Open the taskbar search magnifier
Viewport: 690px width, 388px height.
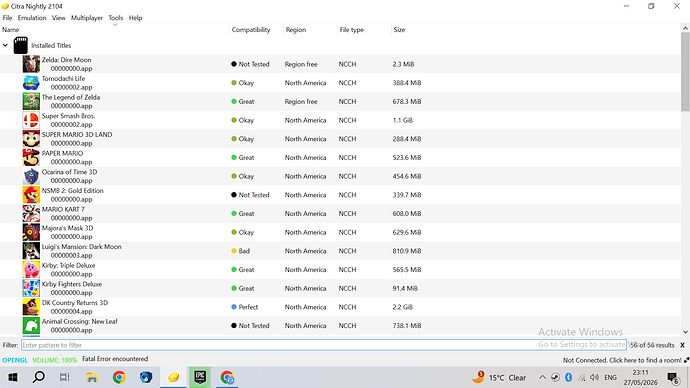39,377
